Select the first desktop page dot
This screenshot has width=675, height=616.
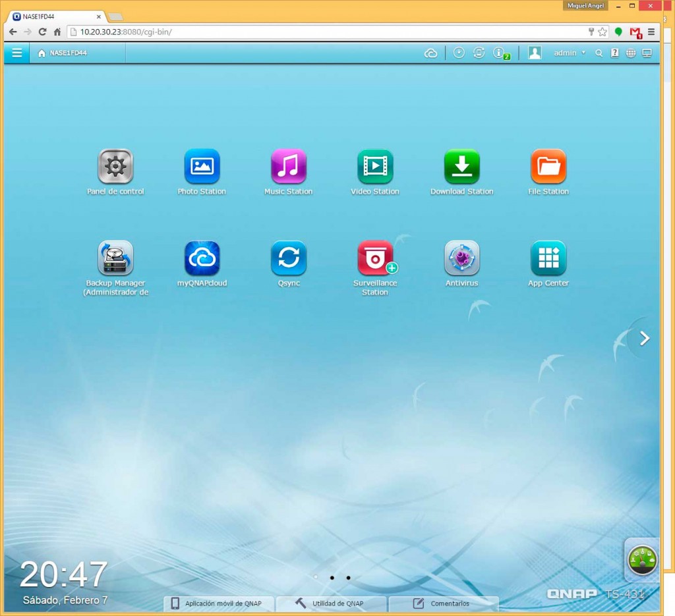[316, 577]
